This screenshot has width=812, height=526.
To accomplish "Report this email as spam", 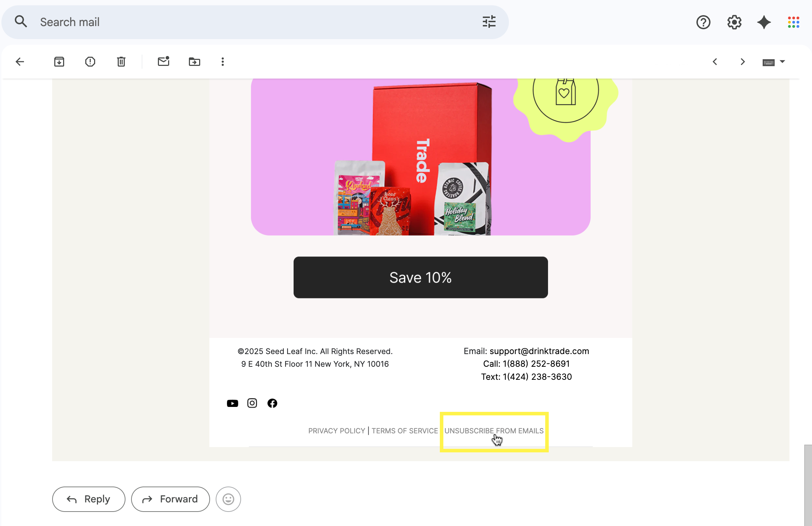I will pyautogui.click(x=90, y=62).
